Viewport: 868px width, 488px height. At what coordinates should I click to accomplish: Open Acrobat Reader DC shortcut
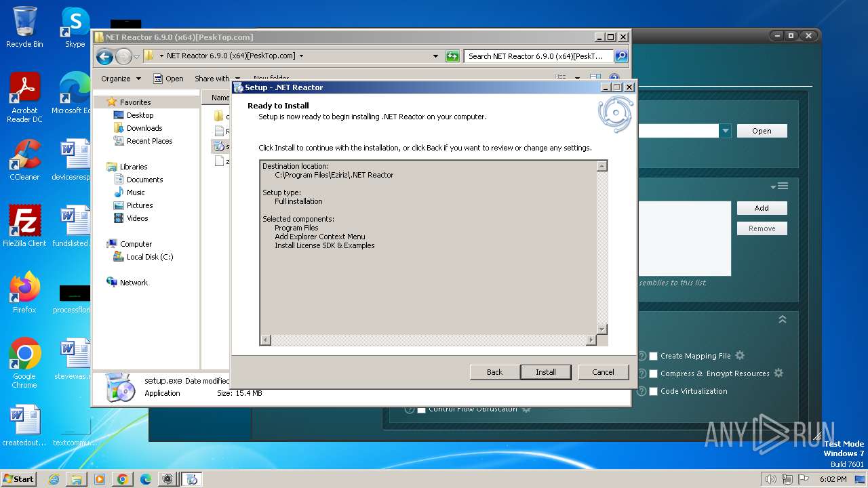[x=24, y=98]
